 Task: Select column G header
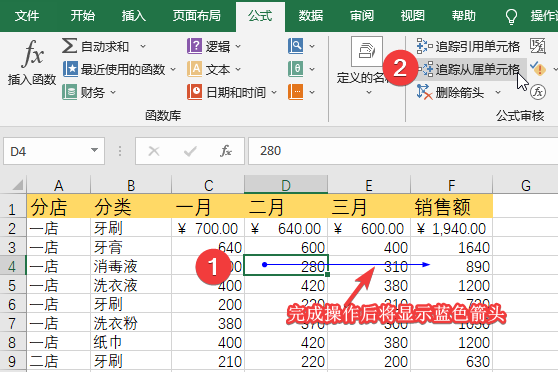[x=526, y=185]
